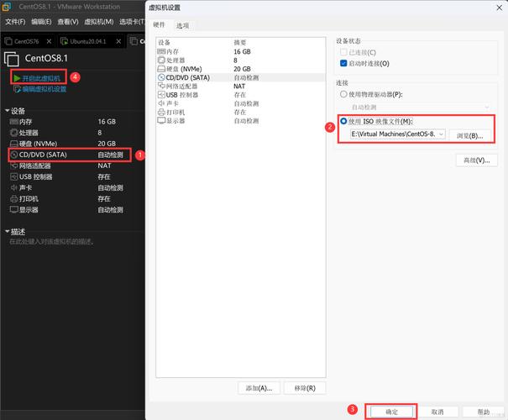Select the CD/DVD (SATA) row in left panel
This screenshot has height=420, width=508.
click(x=71, y=155)
